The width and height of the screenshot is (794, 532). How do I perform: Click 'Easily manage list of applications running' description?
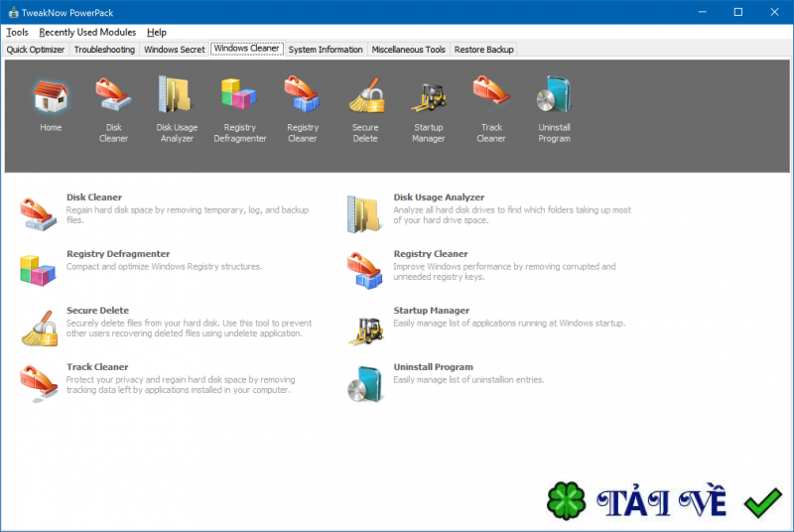pos(509,323)
